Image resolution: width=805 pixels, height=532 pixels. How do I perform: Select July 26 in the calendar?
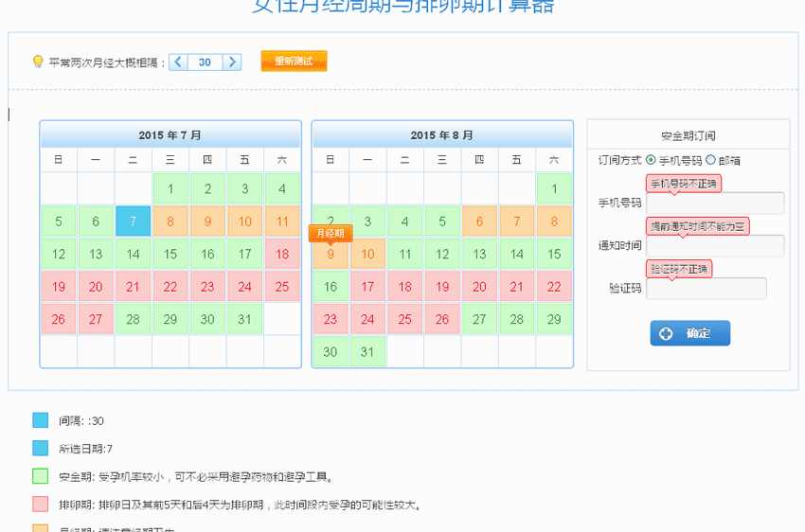tap(59, 319)
